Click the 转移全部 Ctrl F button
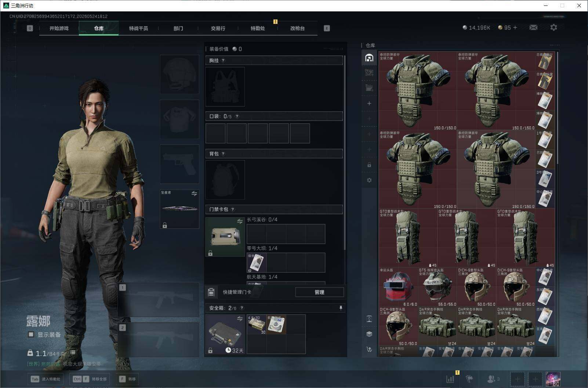 point(90,379)
